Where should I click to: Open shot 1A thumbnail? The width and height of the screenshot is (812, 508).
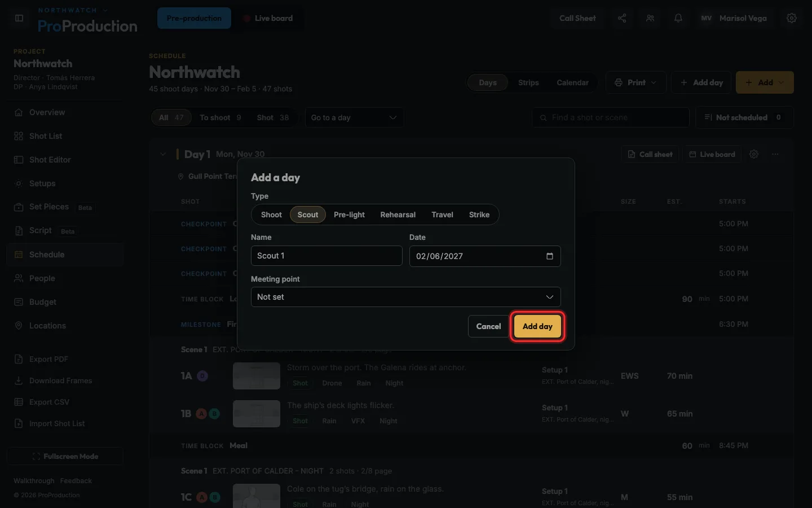(x=257, y=376)
